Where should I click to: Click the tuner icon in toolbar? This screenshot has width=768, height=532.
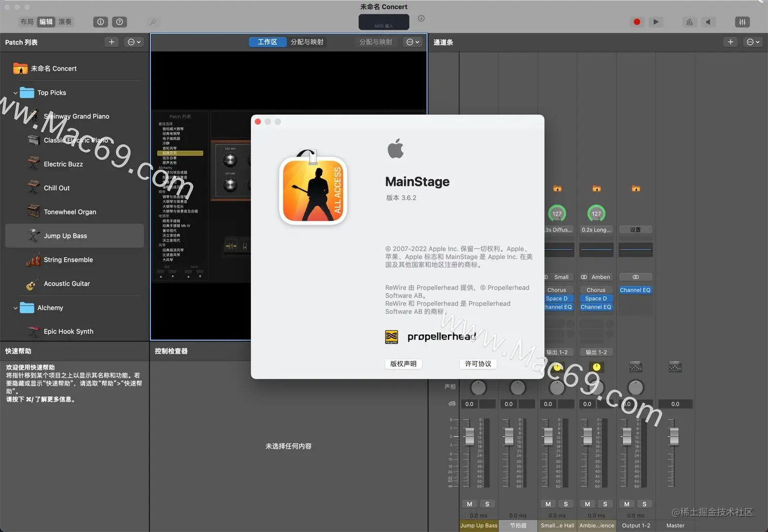(153, 22)
